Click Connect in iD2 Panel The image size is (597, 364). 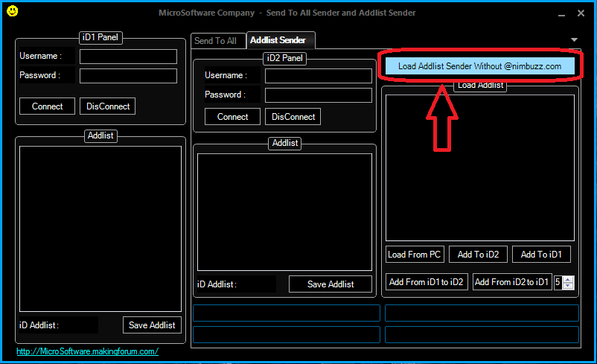(233, 117)
